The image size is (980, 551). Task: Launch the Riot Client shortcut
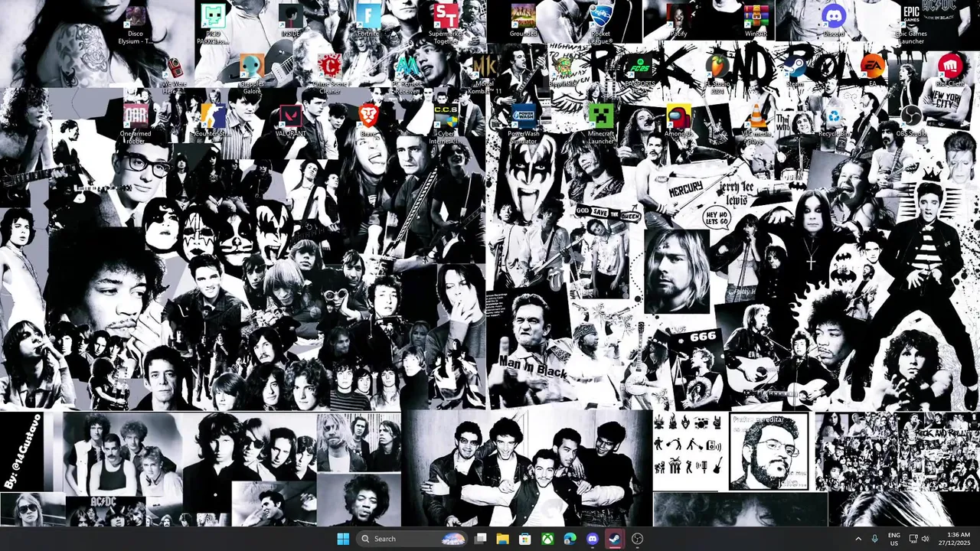[950, 70]
